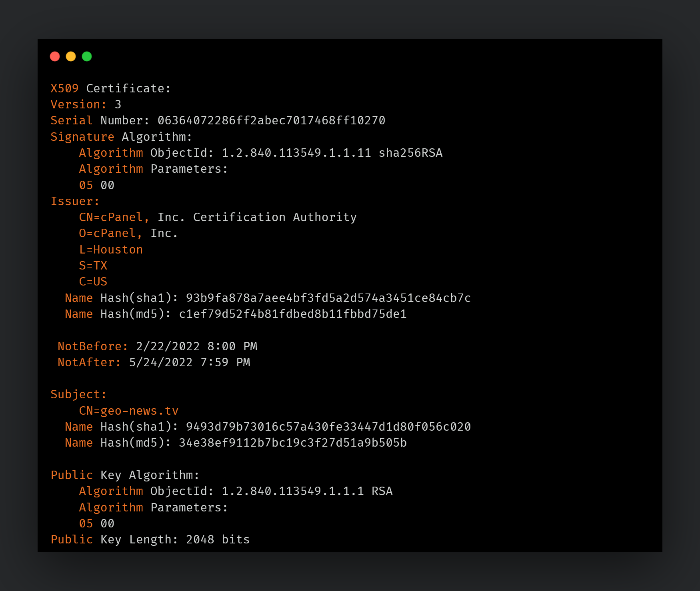Image resolution: width=700 pixels, height=591 pixels.
Task: Click ObjectId 1.2.840.113549.1.1.1 RSA line
Action: tap(236, 491)
